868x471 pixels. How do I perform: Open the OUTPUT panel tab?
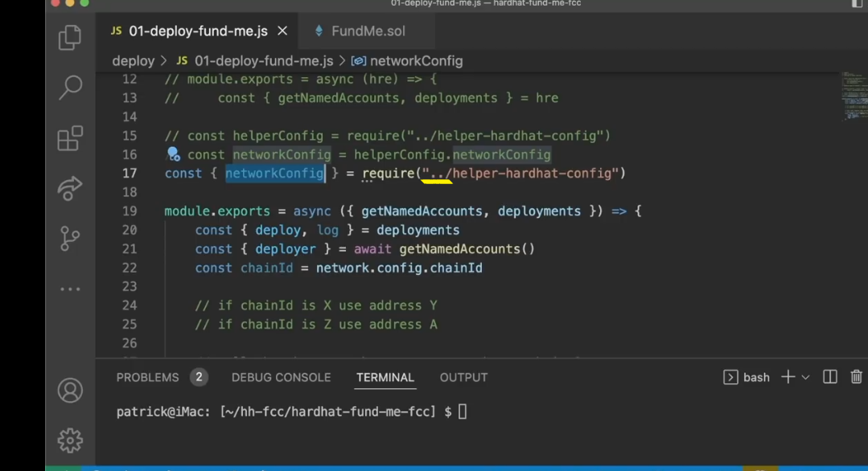(x=463, y=377)
